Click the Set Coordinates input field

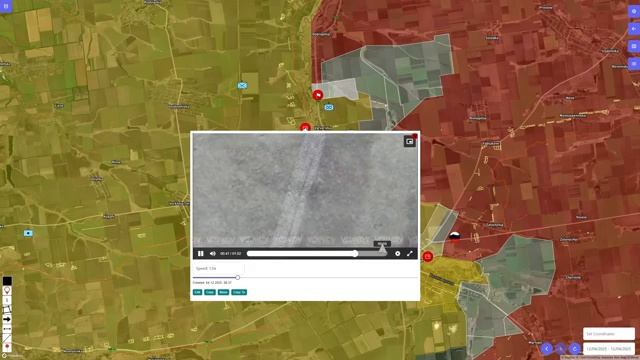609,334
